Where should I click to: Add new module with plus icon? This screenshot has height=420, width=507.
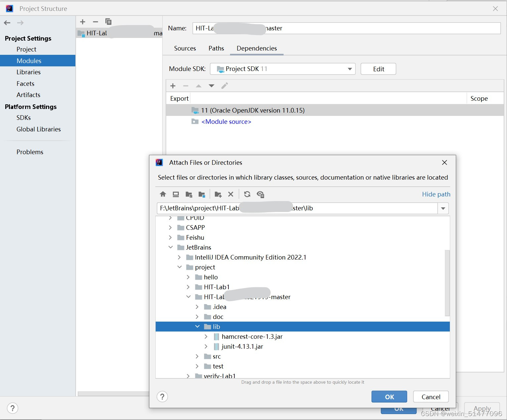(x=83, y=22)
